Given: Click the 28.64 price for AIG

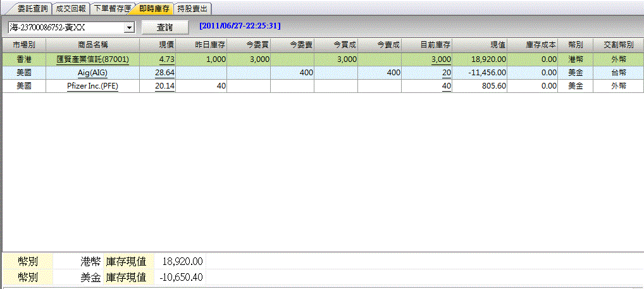Looking at the screenshot, I should [164, 73].
